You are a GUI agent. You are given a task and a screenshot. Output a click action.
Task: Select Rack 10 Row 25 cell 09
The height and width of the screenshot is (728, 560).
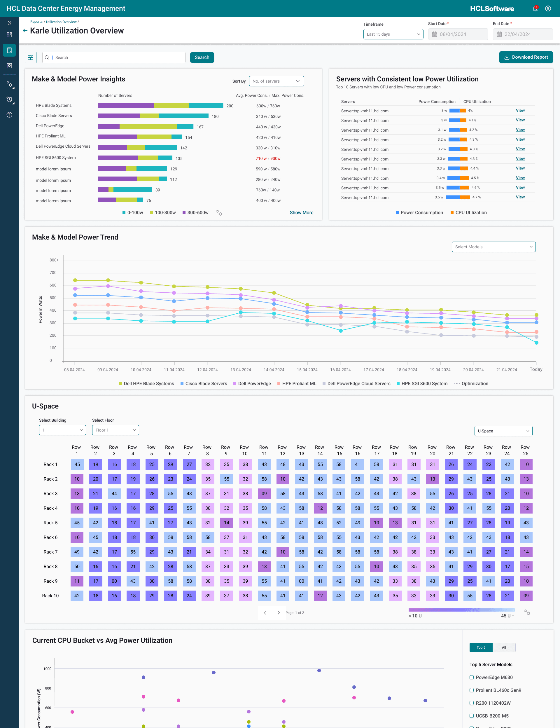(x=526, y=596)
